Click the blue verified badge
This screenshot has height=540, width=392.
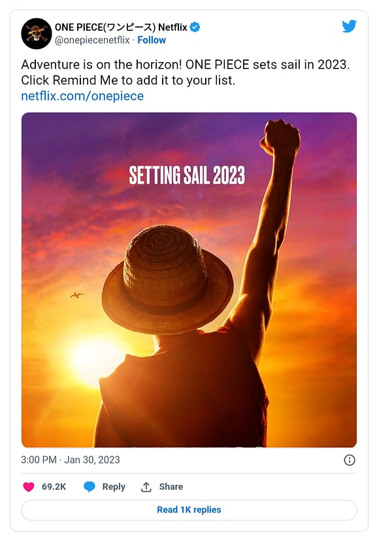(195, 27)
